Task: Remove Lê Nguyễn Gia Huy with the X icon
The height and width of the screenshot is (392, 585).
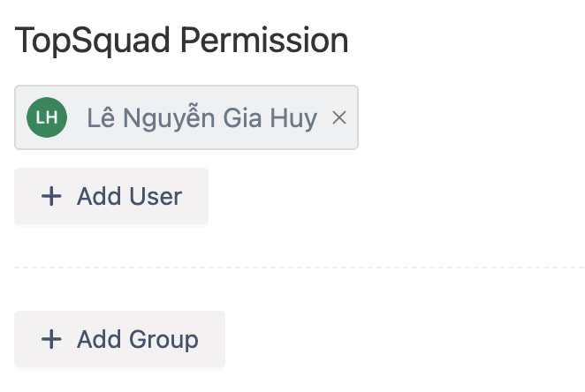Action: tap(339, 118)
